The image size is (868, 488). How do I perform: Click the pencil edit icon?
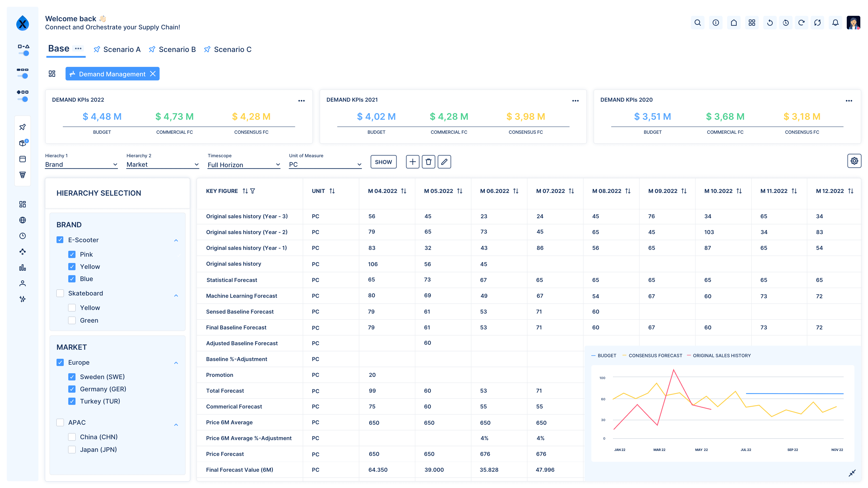point(444,162)
